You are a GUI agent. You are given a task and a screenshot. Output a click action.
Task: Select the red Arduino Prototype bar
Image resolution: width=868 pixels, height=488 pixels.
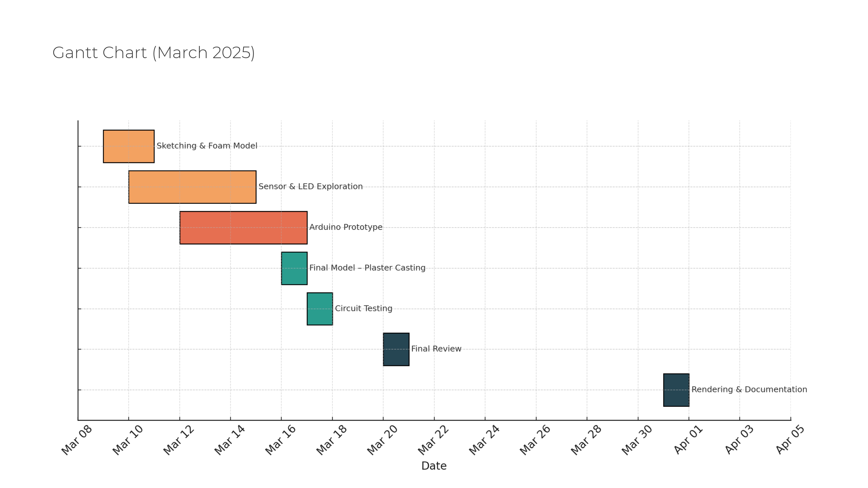point(243,228)
